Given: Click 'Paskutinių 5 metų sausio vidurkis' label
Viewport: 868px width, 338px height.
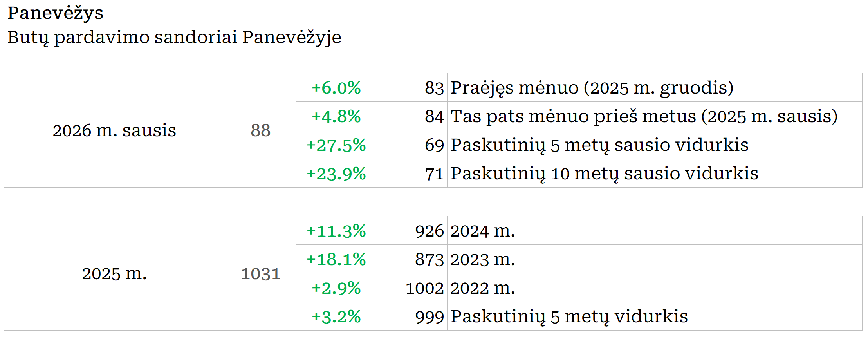Looking at the screenshot, I should coord(599,145).
